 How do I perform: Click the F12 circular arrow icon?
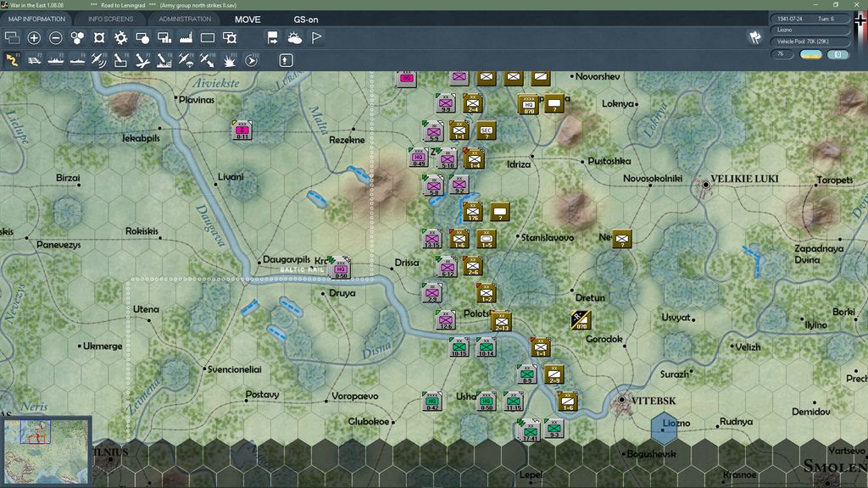[x=251, y=60]
